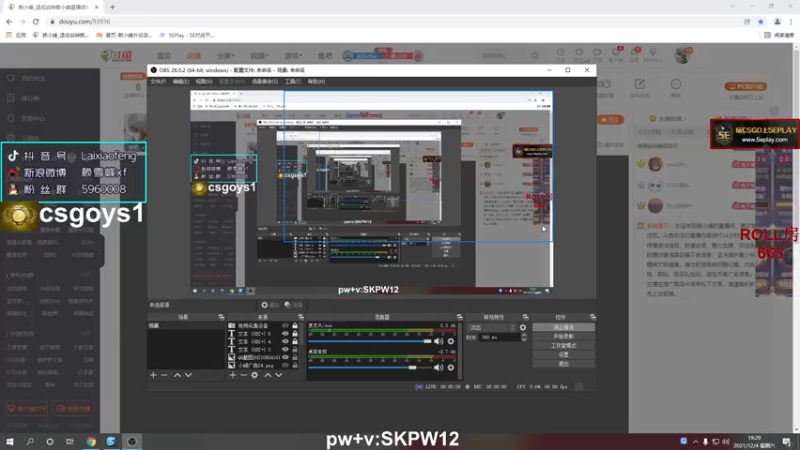Open Windows notification center icon
800x450 pixels.
pos(787,441)
